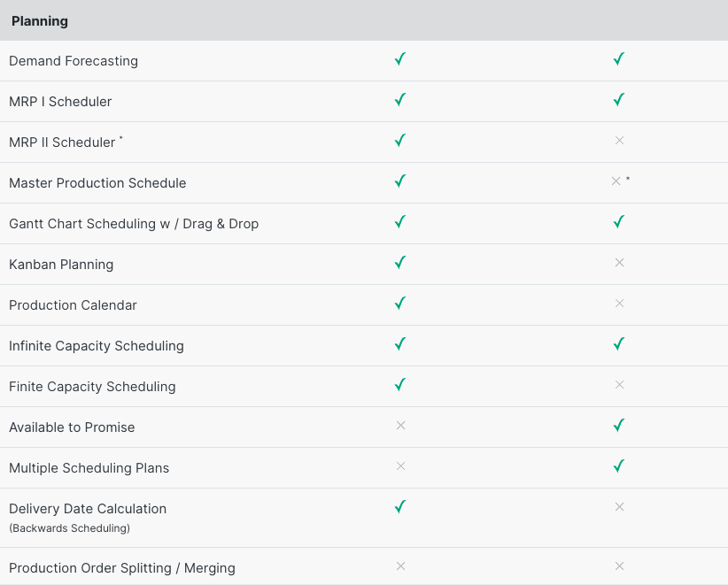Click the second-column checkmark for Available to Promise

[x=619, y=426]
